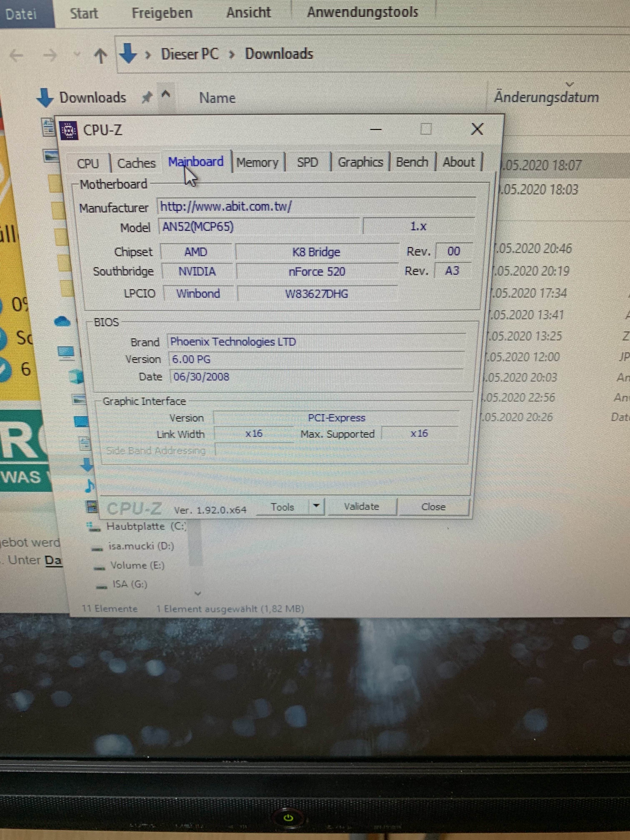Viewport: 630px width, 840px height.
Task: Switch to the Memory tab
Action: (257, 162)
